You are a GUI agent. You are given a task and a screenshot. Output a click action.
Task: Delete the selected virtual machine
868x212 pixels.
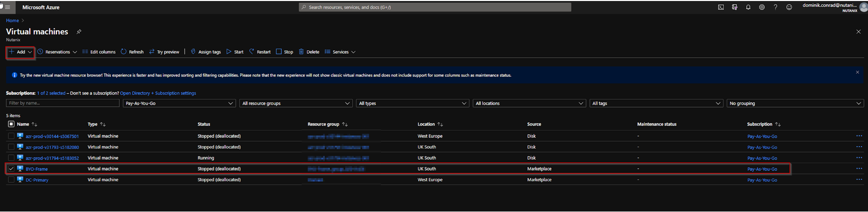(309, 52)
